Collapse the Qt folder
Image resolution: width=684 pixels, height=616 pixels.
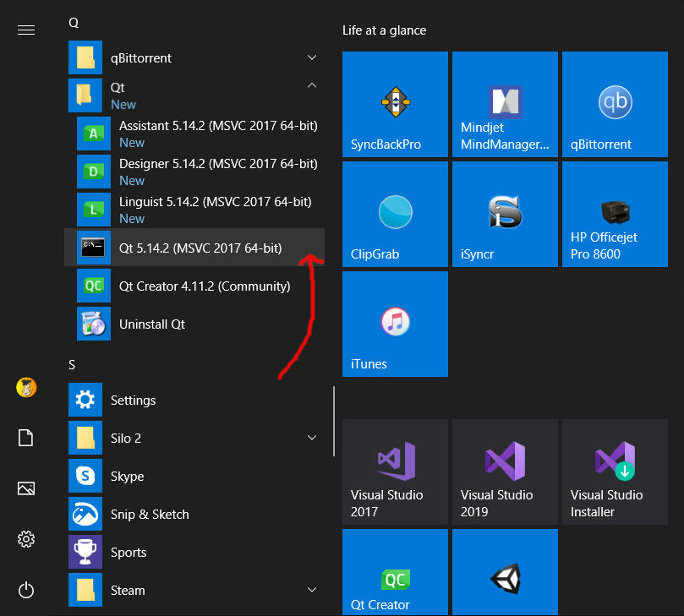point(312,86)
